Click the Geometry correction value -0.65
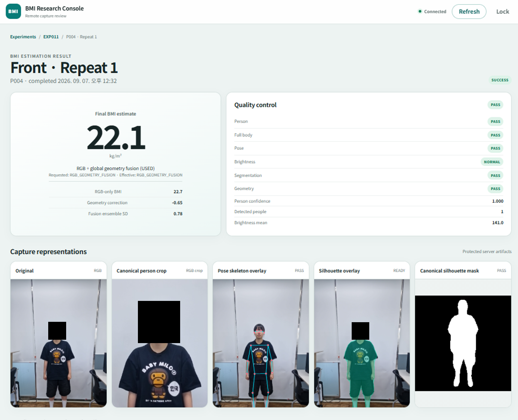Viewport: 518px width, 420px height. pyautogui.click(x=177, y=203)
